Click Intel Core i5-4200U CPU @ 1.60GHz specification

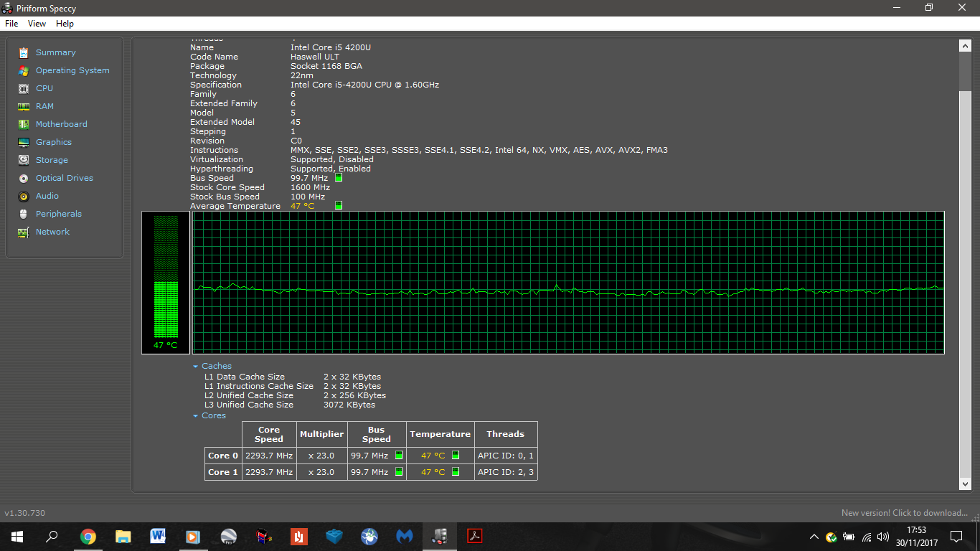(x=364, y=85)
